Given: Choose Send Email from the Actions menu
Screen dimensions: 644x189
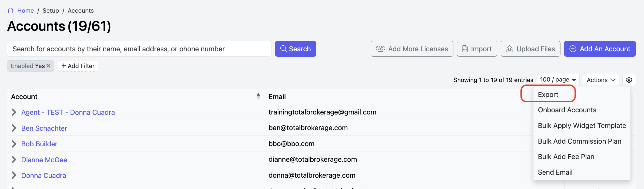Looking at the screenshot, I should click(x=555, y=172).
